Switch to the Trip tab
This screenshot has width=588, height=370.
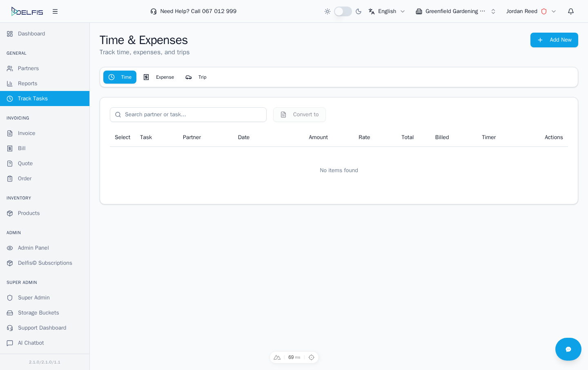point(196,77)
